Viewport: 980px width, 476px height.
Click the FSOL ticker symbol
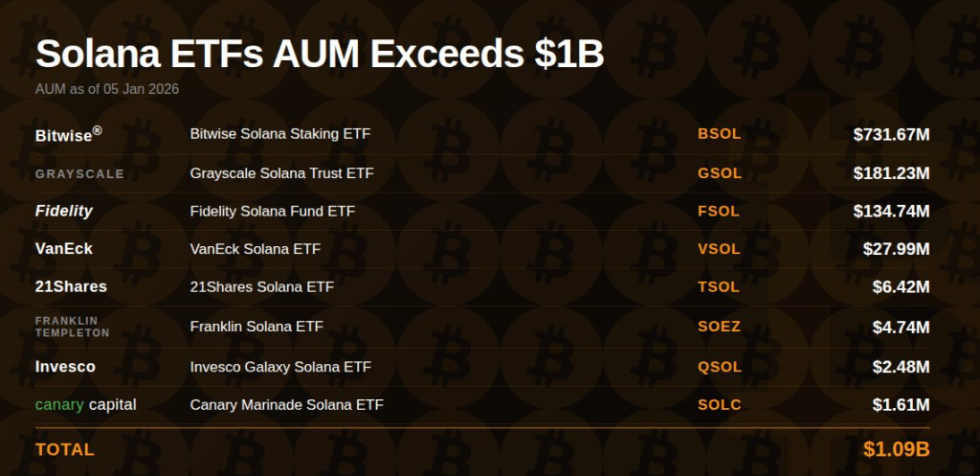pos(720,211)
